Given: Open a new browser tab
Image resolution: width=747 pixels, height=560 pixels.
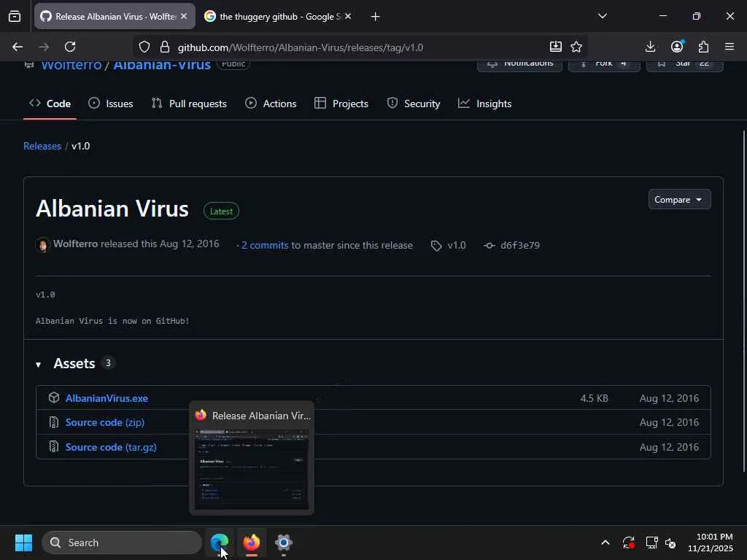Looking at the screenshot, I should pyautogui.click(x=376, y=17).
